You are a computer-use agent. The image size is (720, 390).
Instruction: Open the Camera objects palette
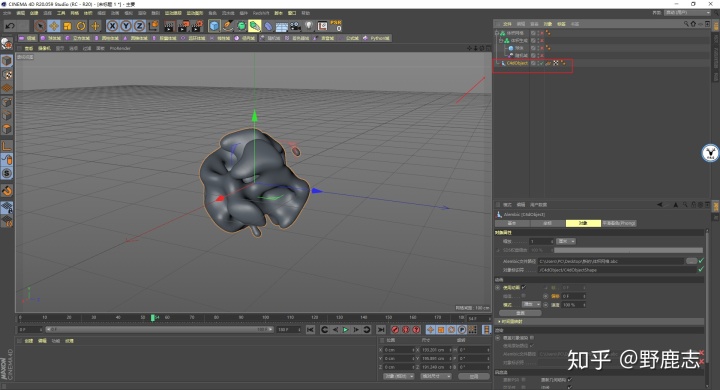(x=295, y=26)
